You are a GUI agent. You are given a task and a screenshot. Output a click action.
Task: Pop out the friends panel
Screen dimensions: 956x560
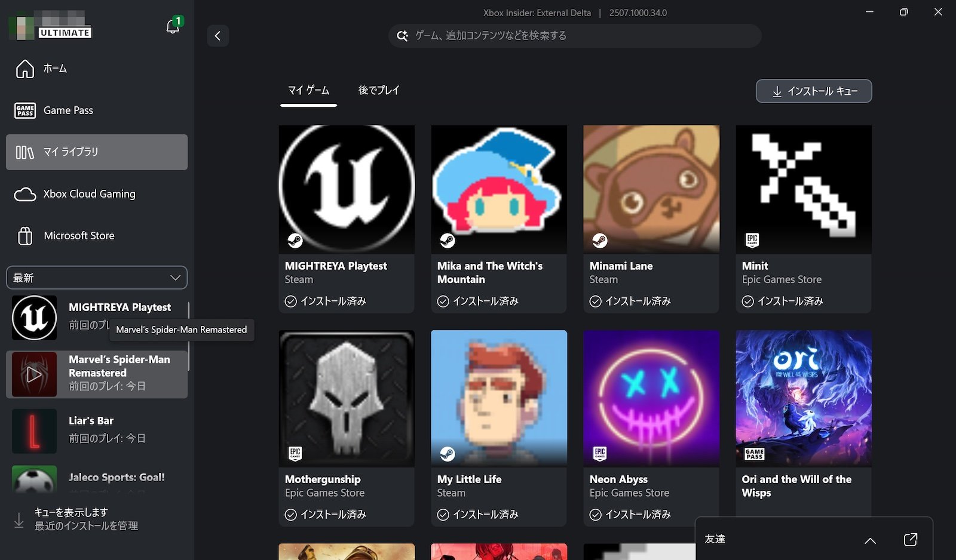tap(911, 540)
